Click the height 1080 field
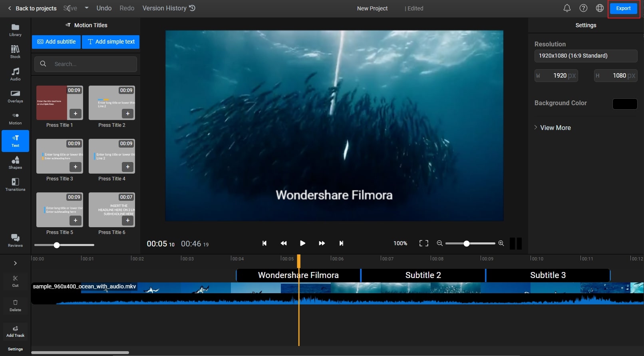The width and height of the screenshot is (644, 356). pos(616,76)
